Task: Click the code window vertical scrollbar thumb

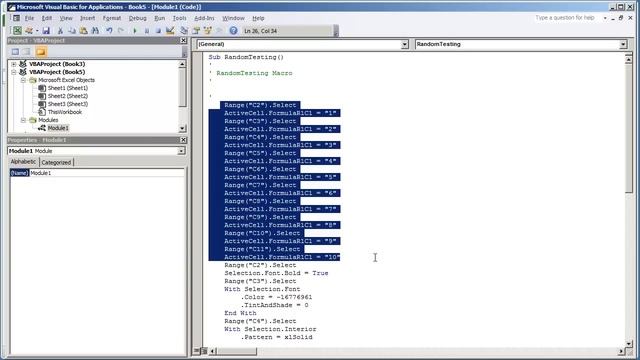Action: click(x=629, y=129)
